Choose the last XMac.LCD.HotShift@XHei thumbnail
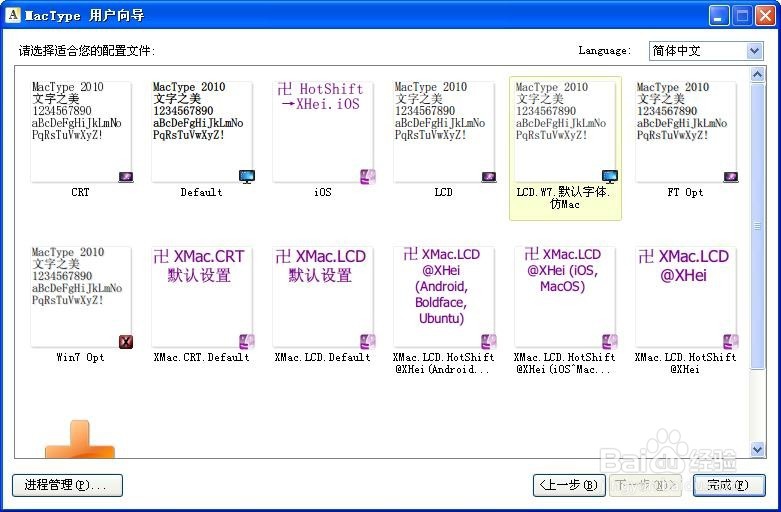Screen dimensions: 781x512 click(x=686, y=297)
